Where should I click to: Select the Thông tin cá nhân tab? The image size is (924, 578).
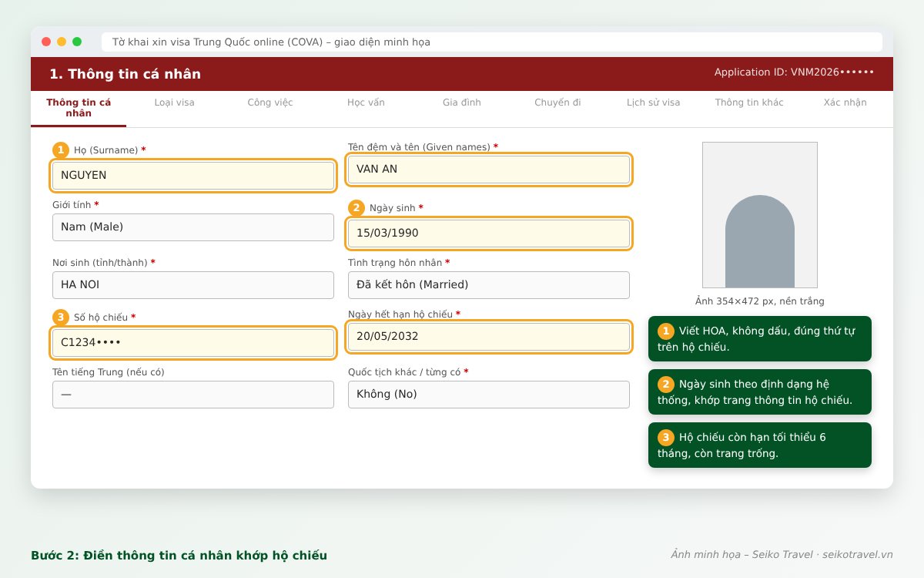[79, 108]
